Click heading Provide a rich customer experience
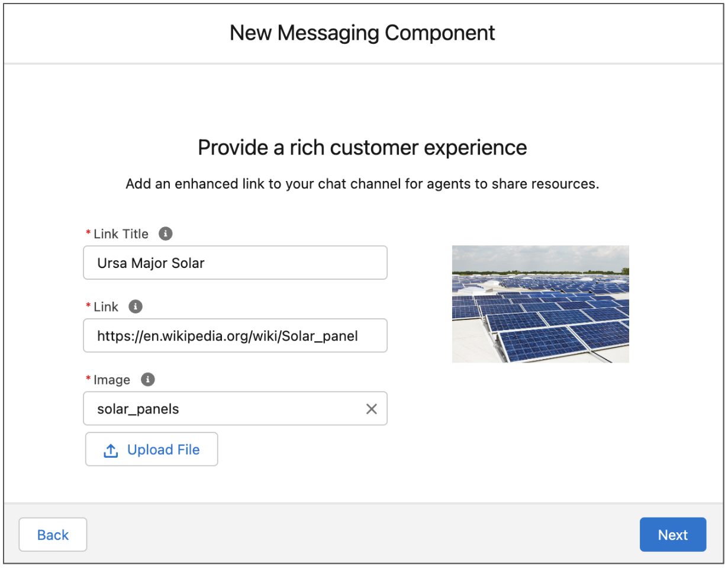This screenshot has width=728, height=569. 362,147
